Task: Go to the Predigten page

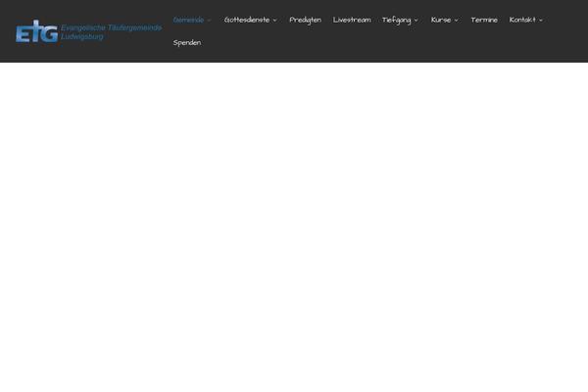Action: click(305, 21)
